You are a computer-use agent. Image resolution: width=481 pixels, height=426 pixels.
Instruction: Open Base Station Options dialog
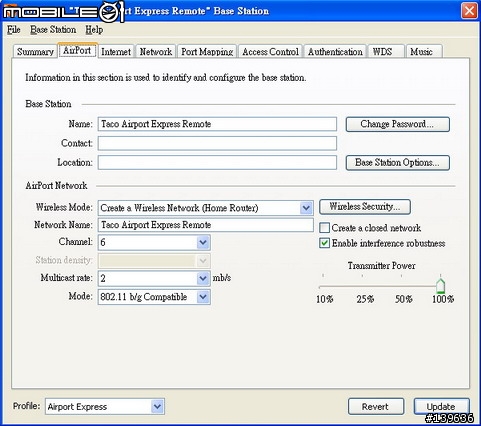398,163
